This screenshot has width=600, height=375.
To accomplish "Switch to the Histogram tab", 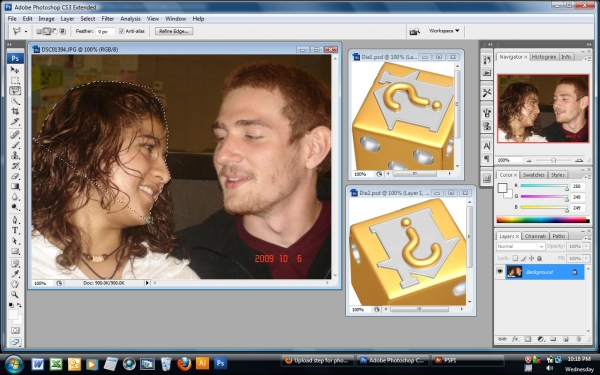I will [x=544, y=57].
